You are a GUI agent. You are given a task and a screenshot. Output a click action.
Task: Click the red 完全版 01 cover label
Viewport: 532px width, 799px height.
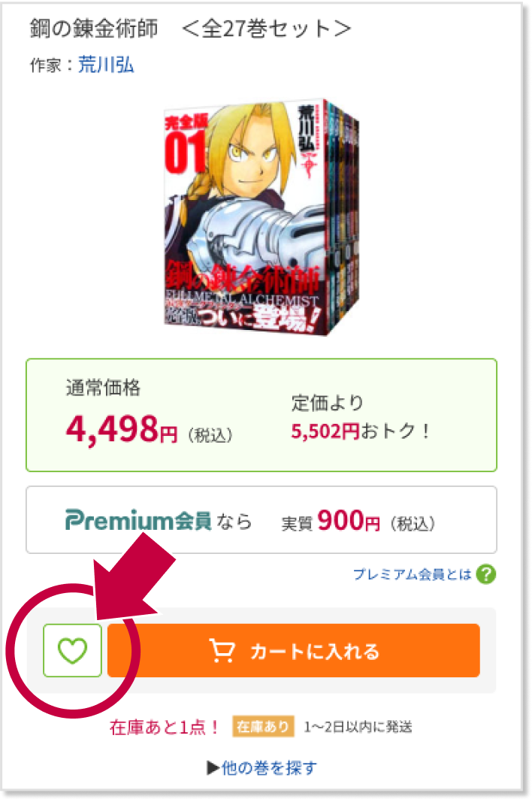pyautogui.click(x=186, y=145)
